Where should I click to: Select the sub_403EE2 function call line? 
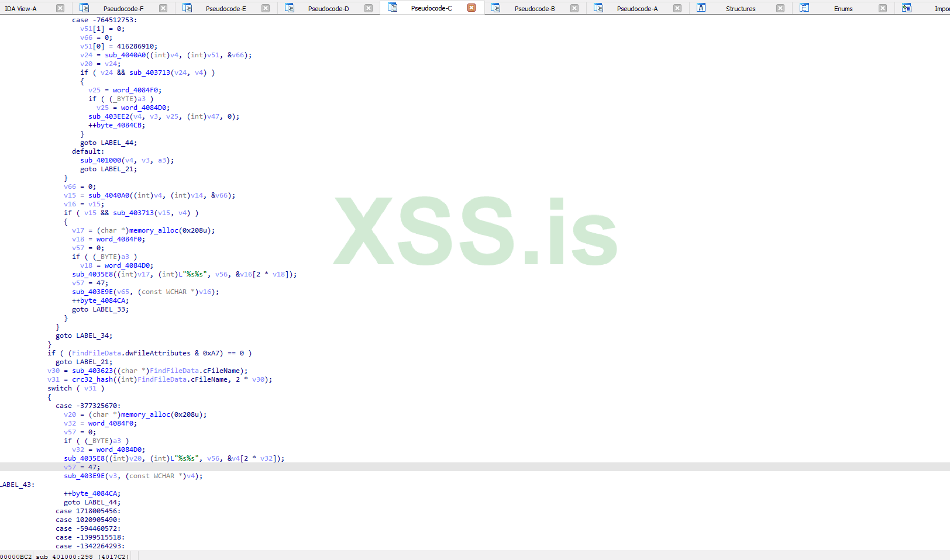click(164, 116)
